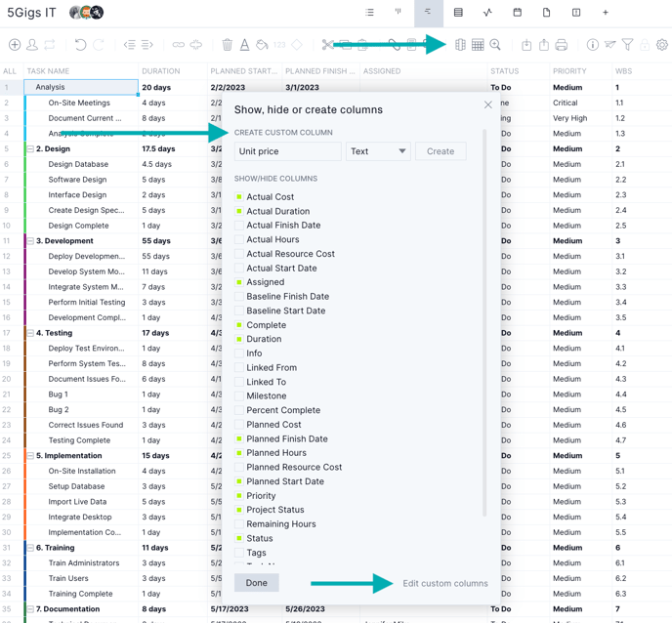Click the table grid icon in toolbar
Image resolution: width=672 pixels, height=623 pixels.
[x=478, y=45]
